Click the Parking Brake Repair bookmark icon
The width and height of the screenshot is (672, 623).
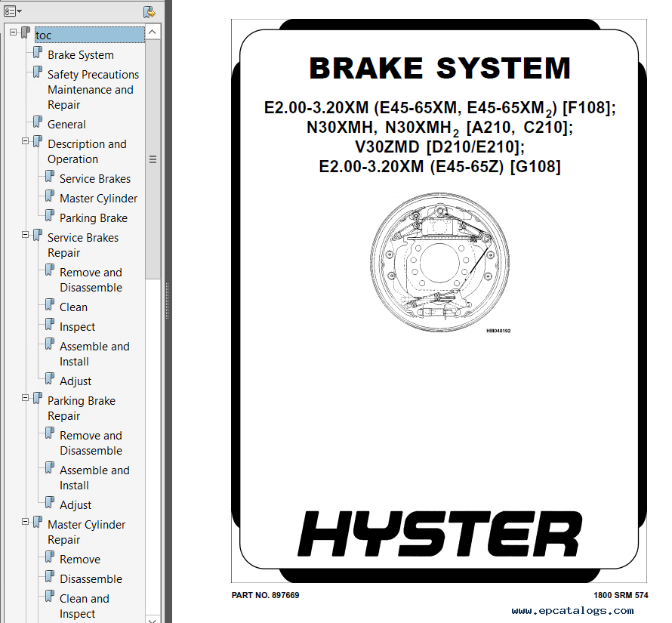click(x=38, y=398)
